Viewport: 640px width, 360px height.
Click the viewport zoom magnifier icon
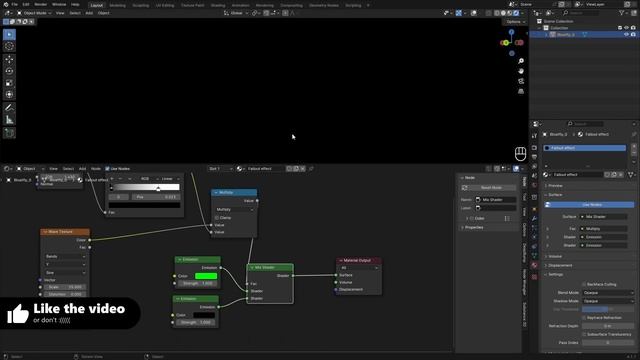click(521, 61)
